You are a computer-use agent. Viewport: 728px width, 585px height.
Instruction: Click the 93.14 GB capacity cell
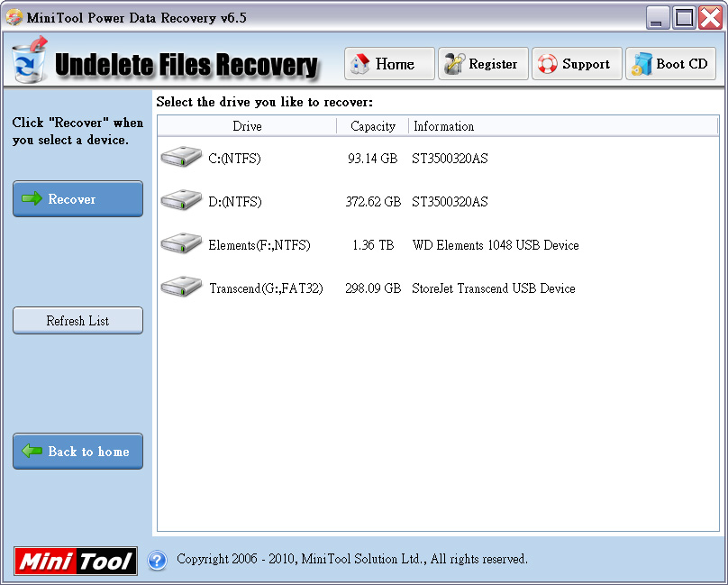tap(373, 159)
